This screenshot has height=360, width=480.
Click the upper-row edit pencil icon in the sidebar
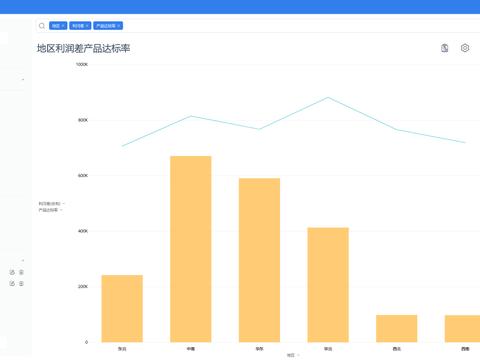(12, 272)
